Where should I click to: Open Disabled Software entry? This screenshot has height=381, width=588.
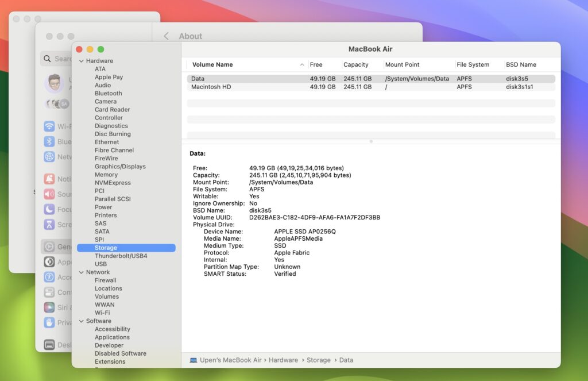coord(121,353)
